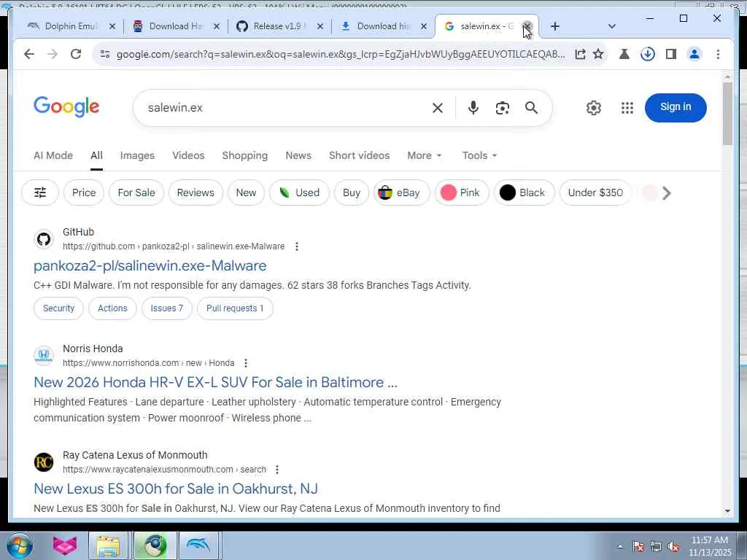
Task: Select the News search tab
Action: coord(298,156)
